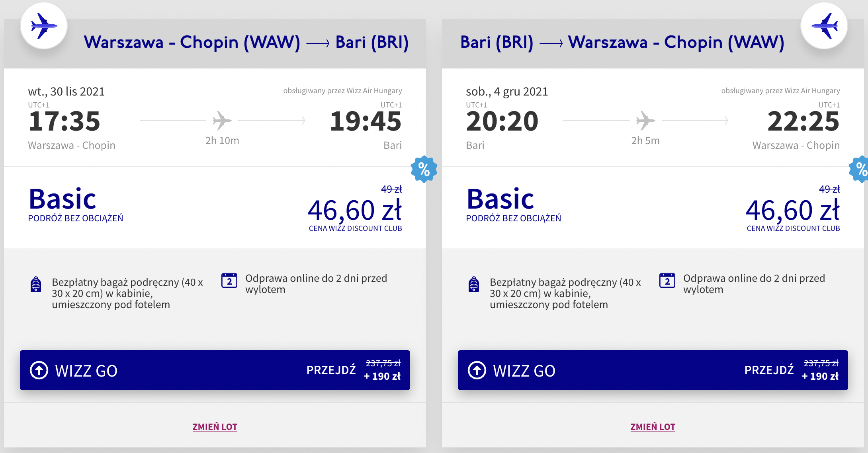This screenshot has height=453, width=868.
Task: Select the outbound Basic fare price 46,60 zł
Action: click(354, 210)
